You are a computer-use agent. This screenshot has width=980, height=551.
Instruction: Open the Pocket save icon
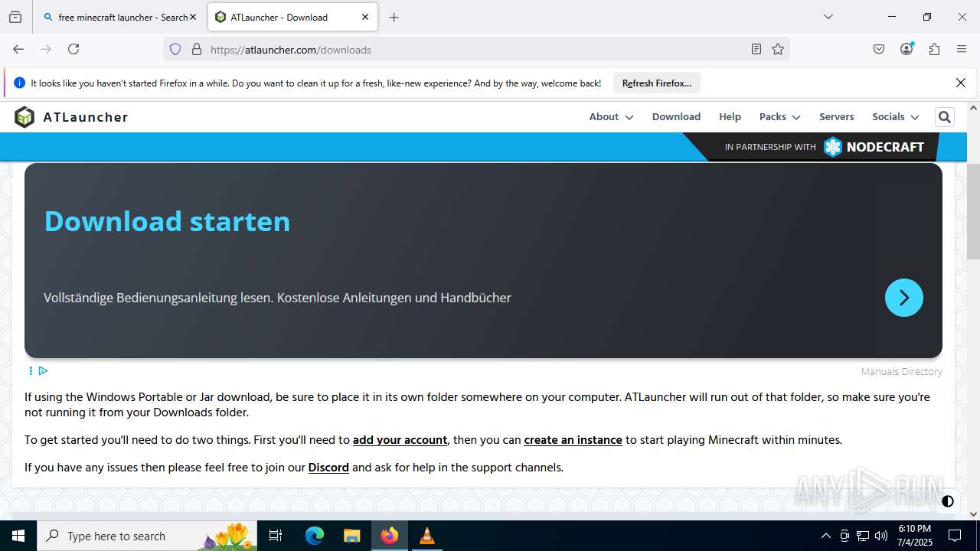879,49
